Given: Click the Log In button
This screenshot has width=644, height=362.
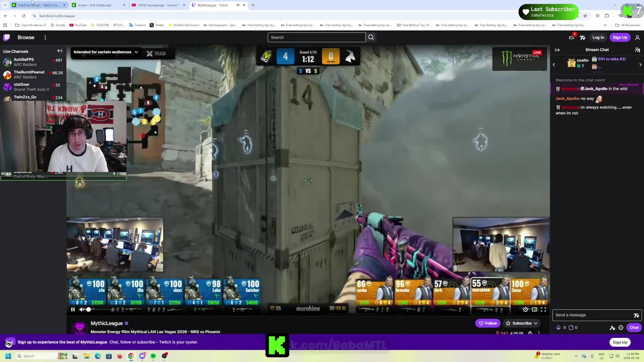Looking at the screenshot, I should pos(598,37).
